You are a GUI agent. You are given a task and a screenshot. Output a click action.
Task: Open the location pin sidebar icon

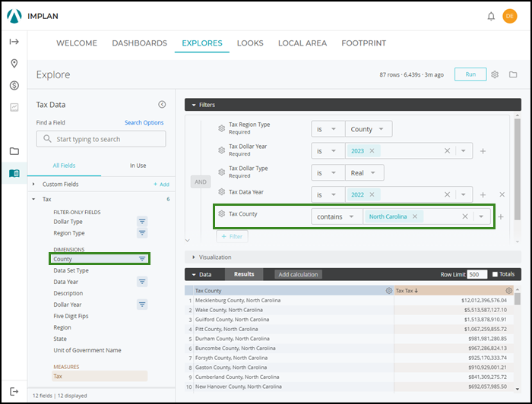(14, 63)
